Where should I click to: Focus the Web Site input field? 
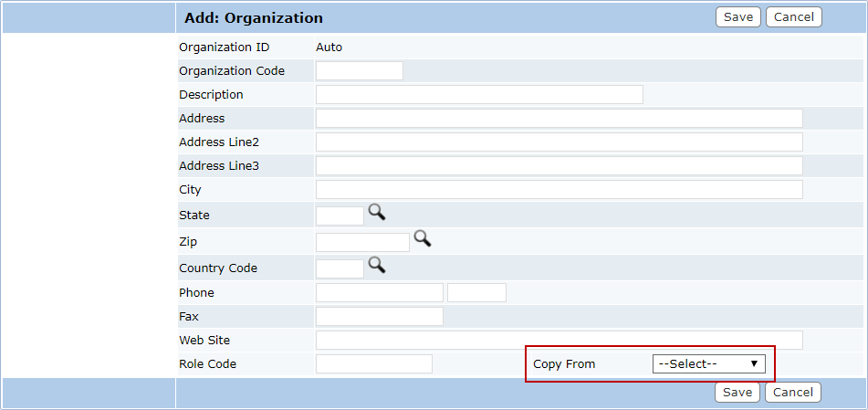click(x=559, y=341)
